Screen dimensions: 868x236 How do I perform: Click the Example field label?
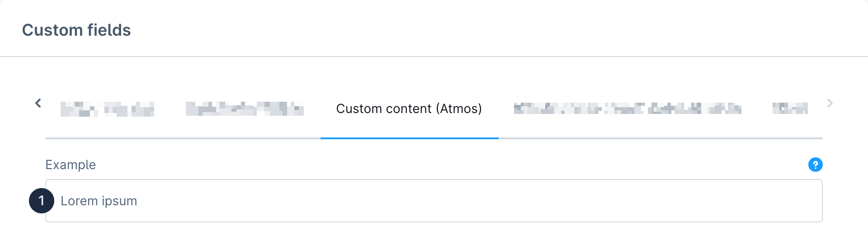(x=71, y=165)
